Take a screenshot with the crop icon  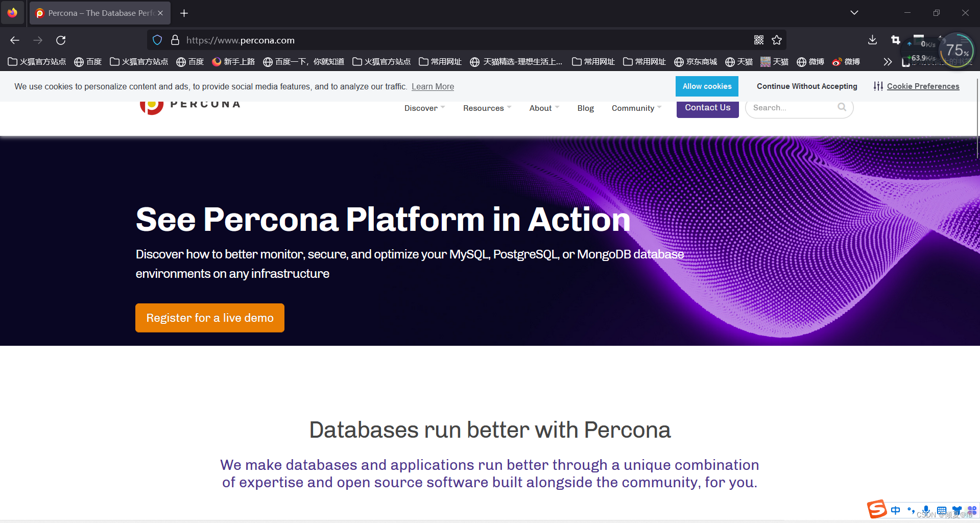click(895, 40)
